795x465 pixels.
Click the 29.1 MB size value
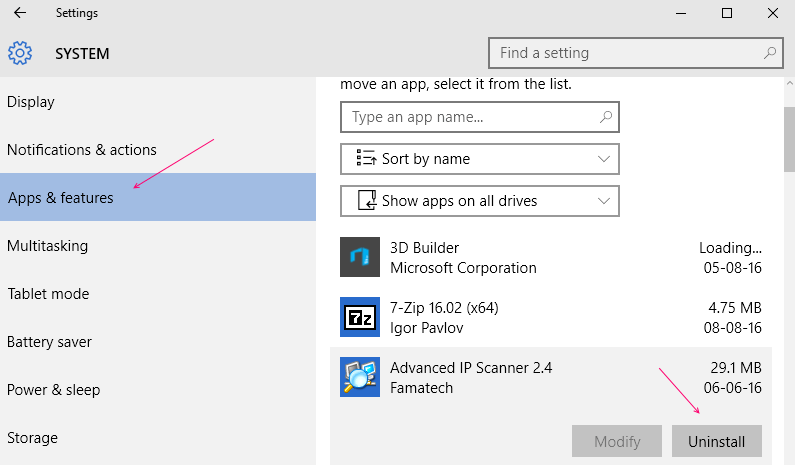736,368
